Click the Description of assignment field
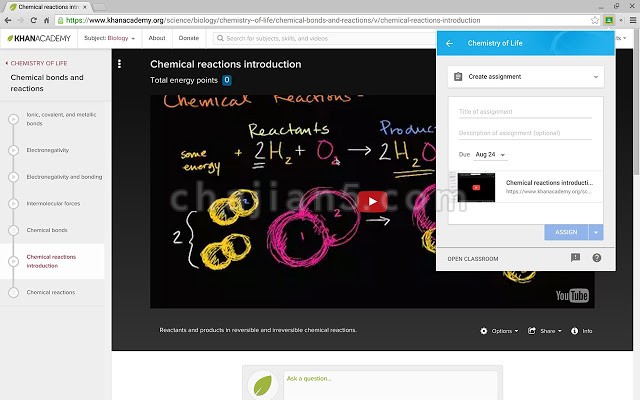The height and width of the screenshot is (400, 640). [x=525, y=133]
